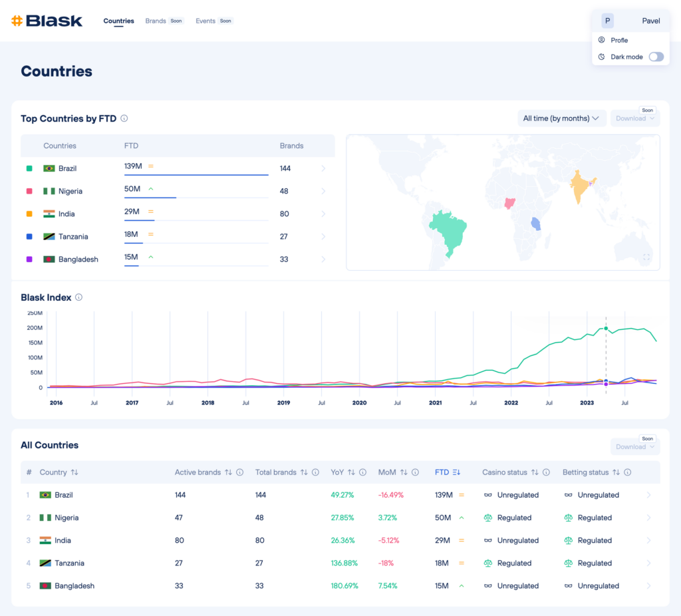Open Tanzania row in All Countries table

coord(340,563)
